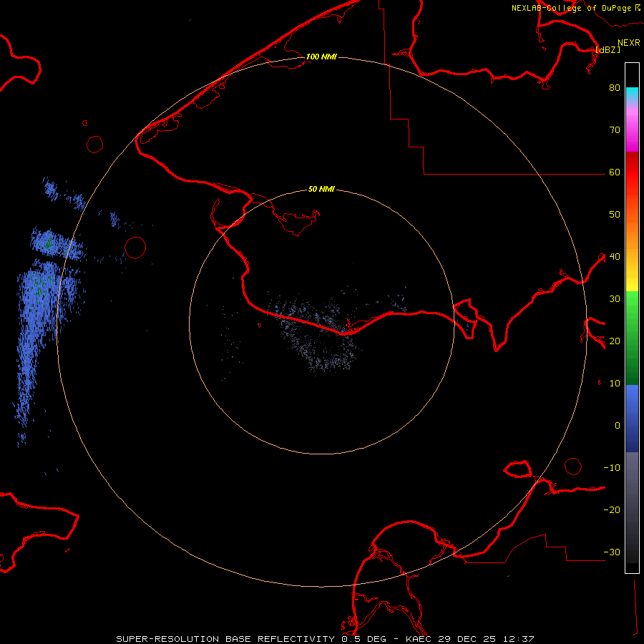Click the 10 value on the dBZ scale
This screenshot has width=644, height=644.
click(615, 384)
